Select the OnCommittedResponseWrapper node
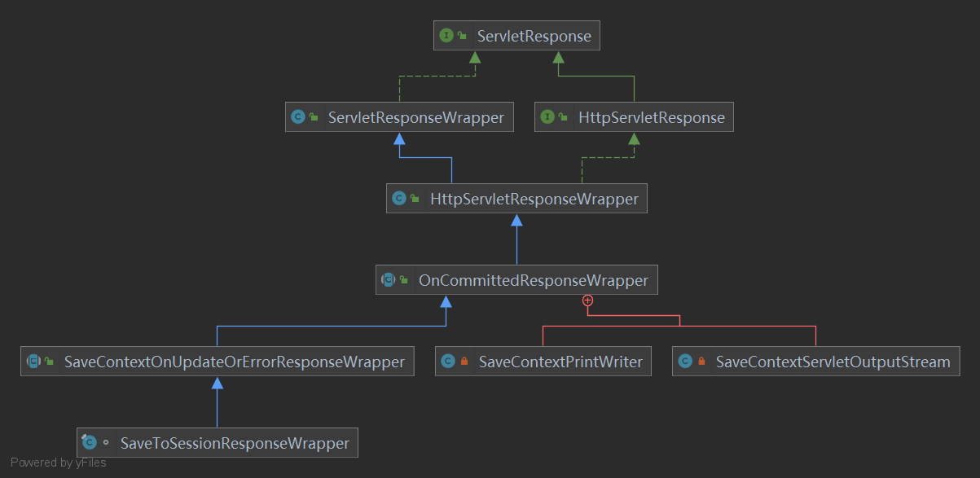The image size is (980, 478). (516, 280)
